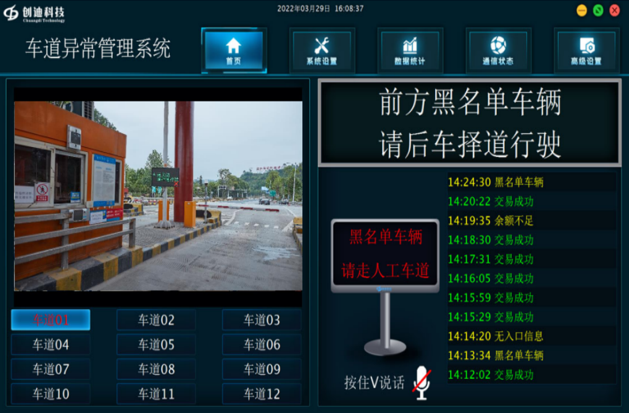The width and height of the screenshot is (629, 413).
Task: Select lane 车道02
Action: pos(155,320)
